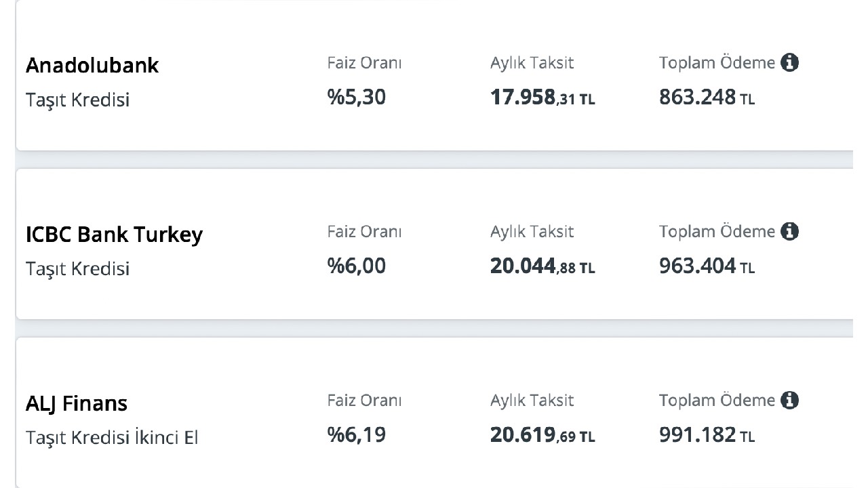Select the %5,30 interest rate value
Viewport: 868px width, 488px height.
point(357,98)
